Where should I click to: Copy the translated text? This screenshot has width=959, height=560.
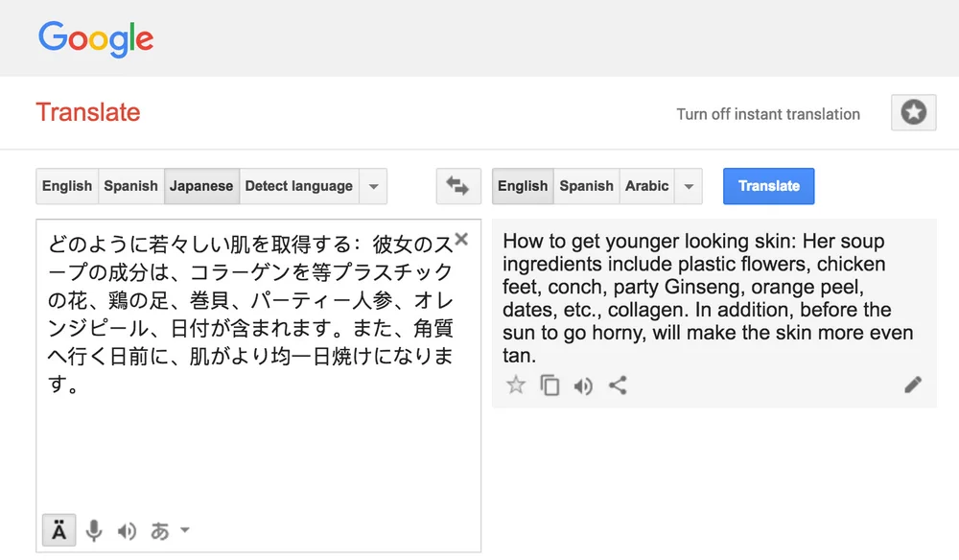550,385
